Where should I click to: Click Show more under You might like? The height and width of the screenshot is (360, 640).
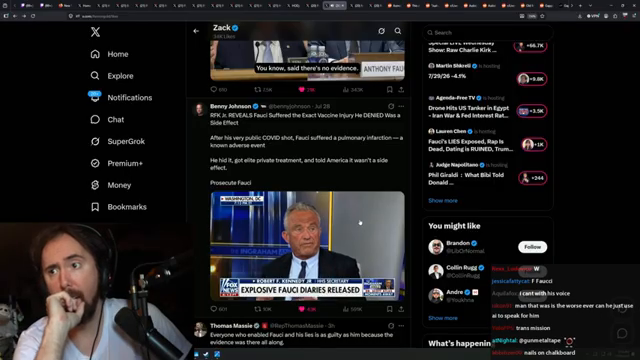point(443,318)
